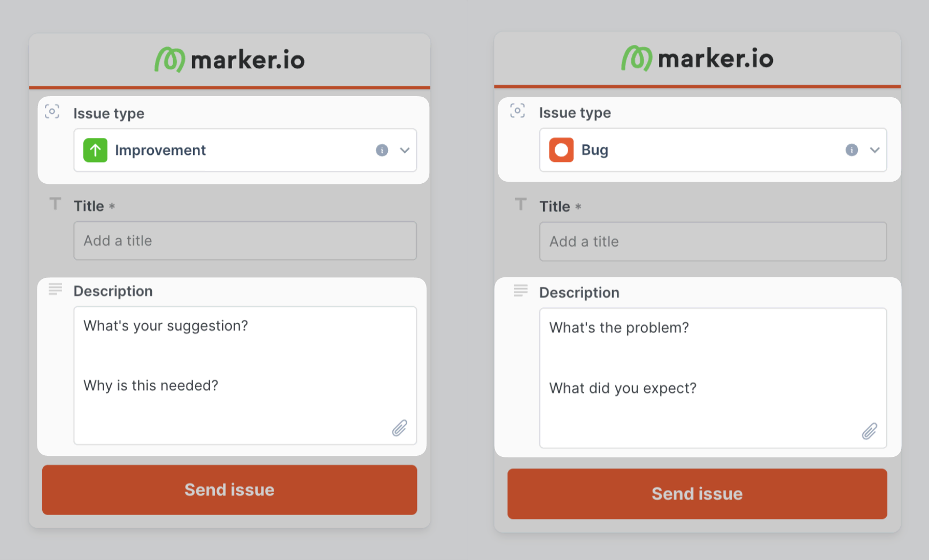929x560 pixels.
Task: Click the info icon in the Bug selector
Action: [851, 150]
